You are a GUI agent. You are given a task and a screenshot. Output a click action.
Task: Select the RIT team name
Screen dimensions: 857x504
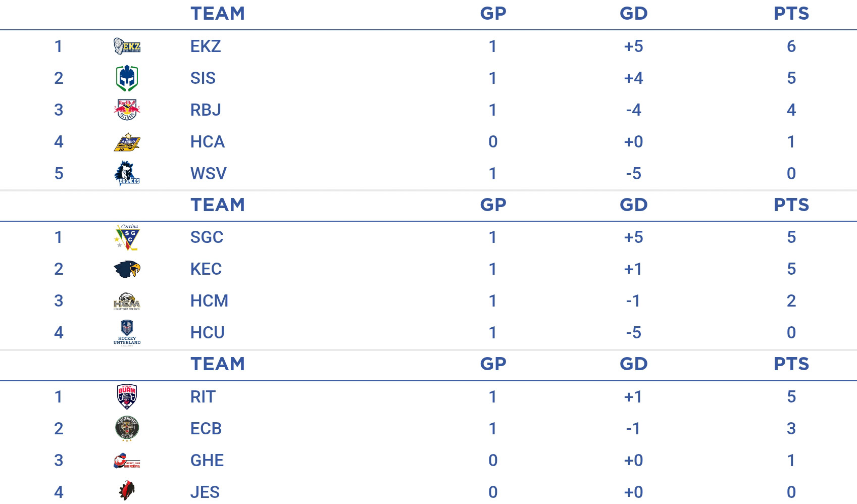[x=203, y=397]
